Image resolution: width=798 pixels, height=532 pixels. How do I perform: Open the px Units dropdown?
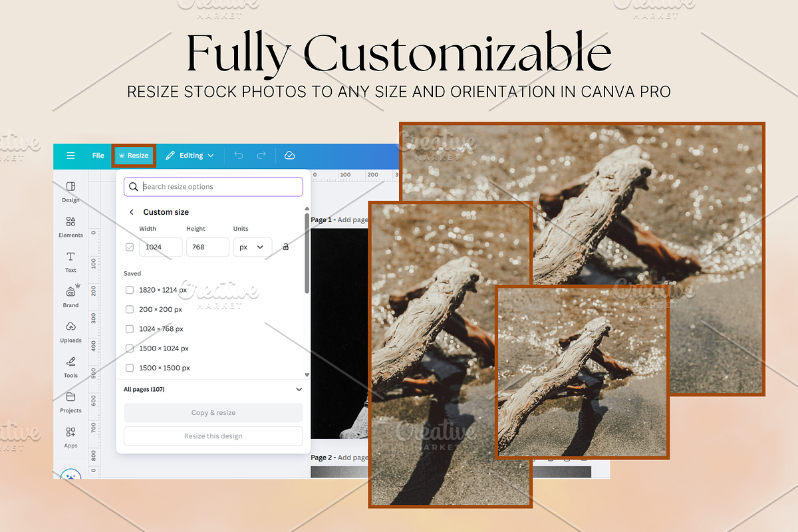tap(252, 247)
